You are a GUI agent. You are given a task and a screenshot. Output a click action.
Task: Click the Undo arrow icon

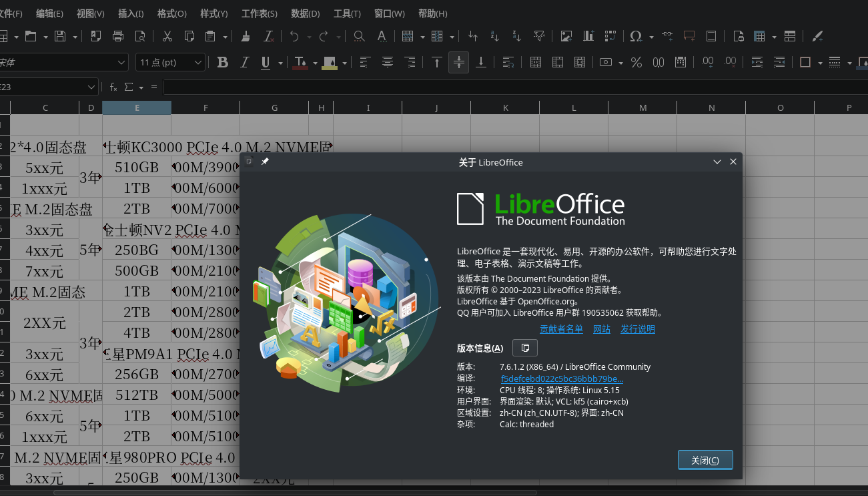click(x=294, y=36)
